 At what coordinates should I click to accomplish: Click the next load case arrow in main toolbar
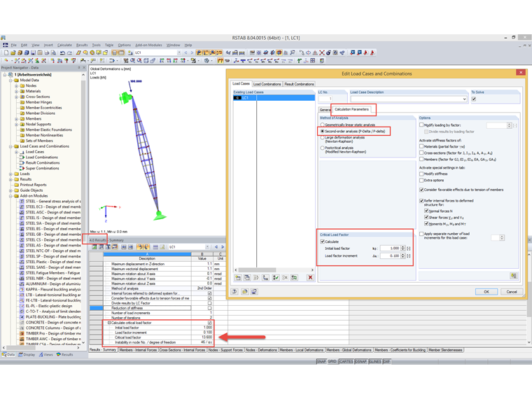click(192, 52)
